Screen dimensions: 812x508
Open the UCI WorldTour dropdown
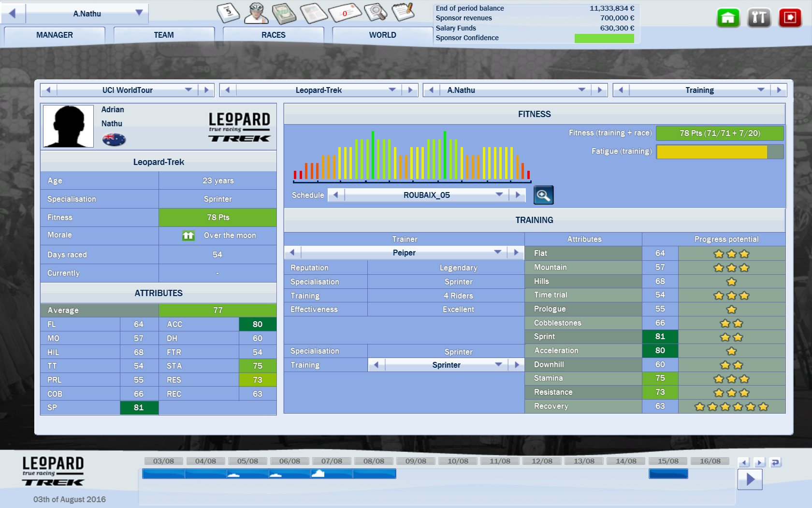188,90
